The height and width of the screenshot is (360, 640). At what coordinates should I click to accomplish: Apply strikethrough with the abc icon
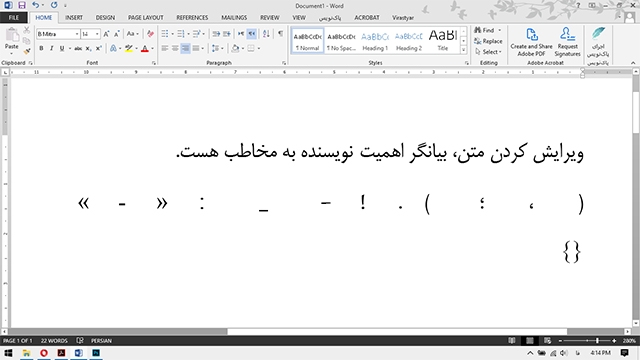click(78, 49)
